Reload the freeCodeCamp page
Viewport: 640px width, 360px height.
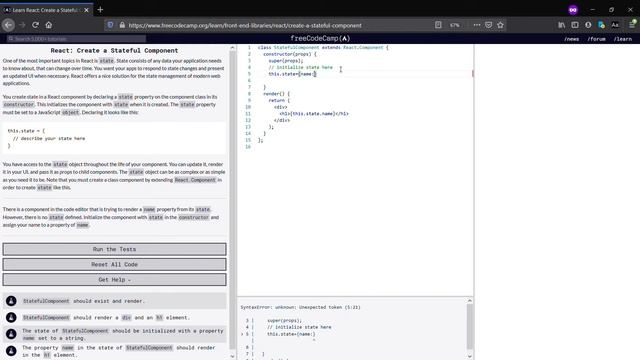pos(36,25)
